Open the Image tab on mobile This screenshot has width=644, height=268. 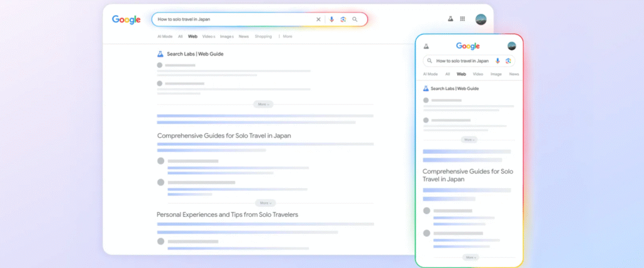click(496, 74)
